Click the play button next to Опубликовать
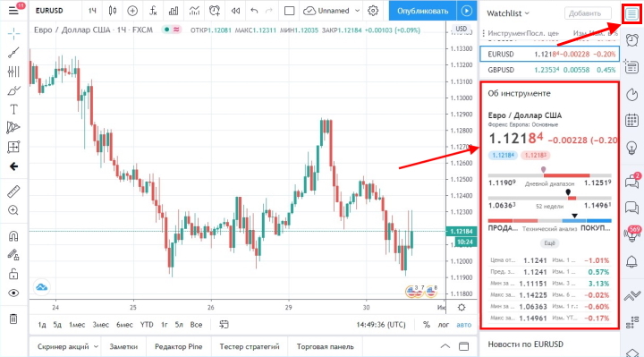Screen dimensions: 644x357 [x=467, y=11]
